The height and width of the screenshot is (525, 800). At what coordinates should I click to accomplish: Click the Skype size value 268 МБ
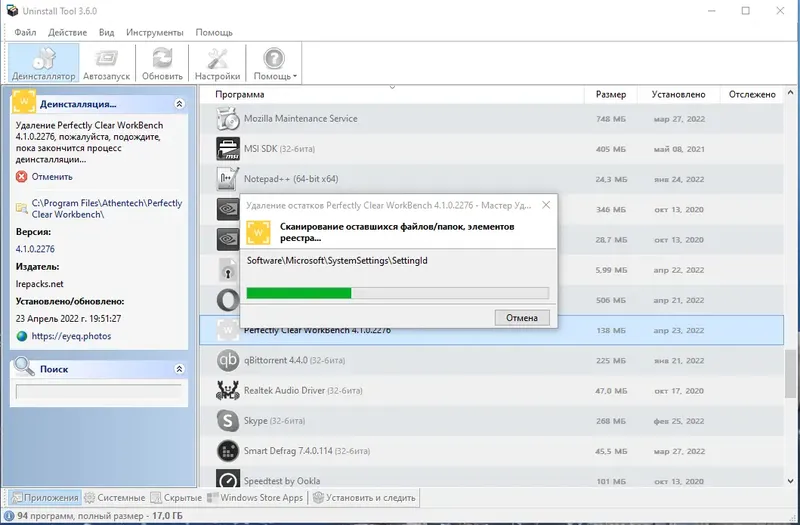pyautogui.click(x=611, y=421)
